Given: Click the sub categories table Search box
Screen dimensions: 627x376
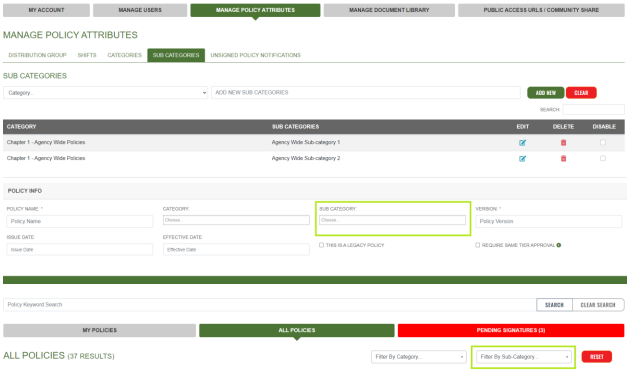Looking at the screenshot, I should pyautogui.click(x=593, y=109).
